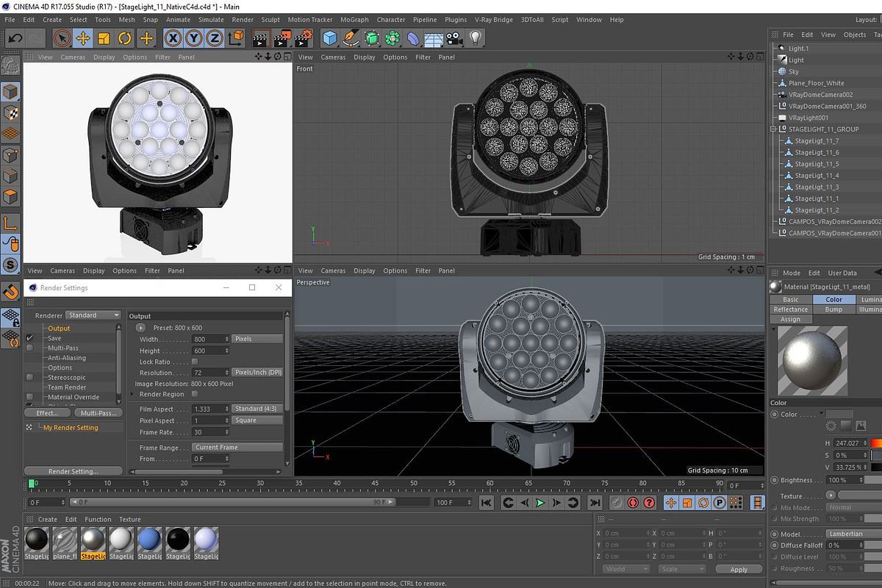Expand the Render Region section
Viewport: 882px width, 588px height.
click(x=133, y=394)
